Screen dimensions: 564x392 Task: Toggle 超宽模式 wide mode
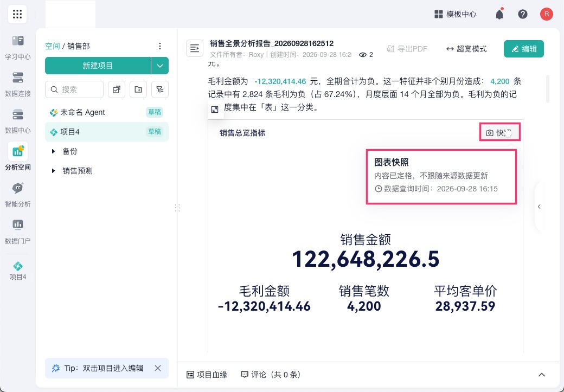(x=466, y=49)
